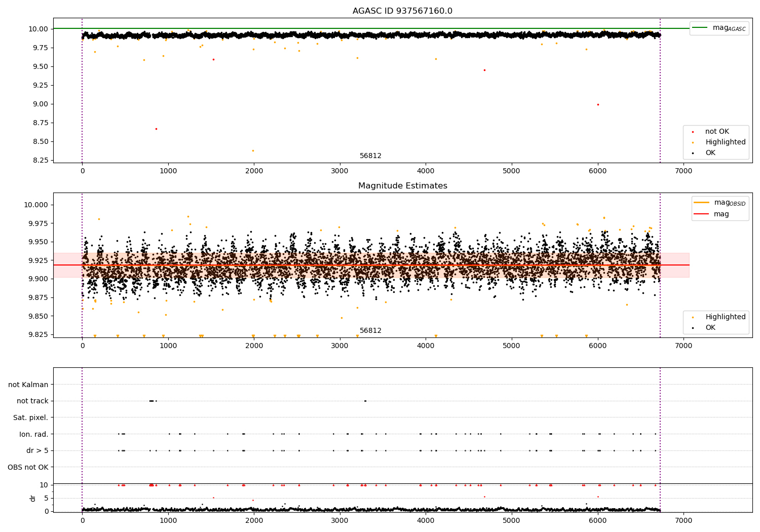The width and height of the screenshot is (760, 532).
Task: Select 'OK' legend entry in top plot
Action: (710, 153)
